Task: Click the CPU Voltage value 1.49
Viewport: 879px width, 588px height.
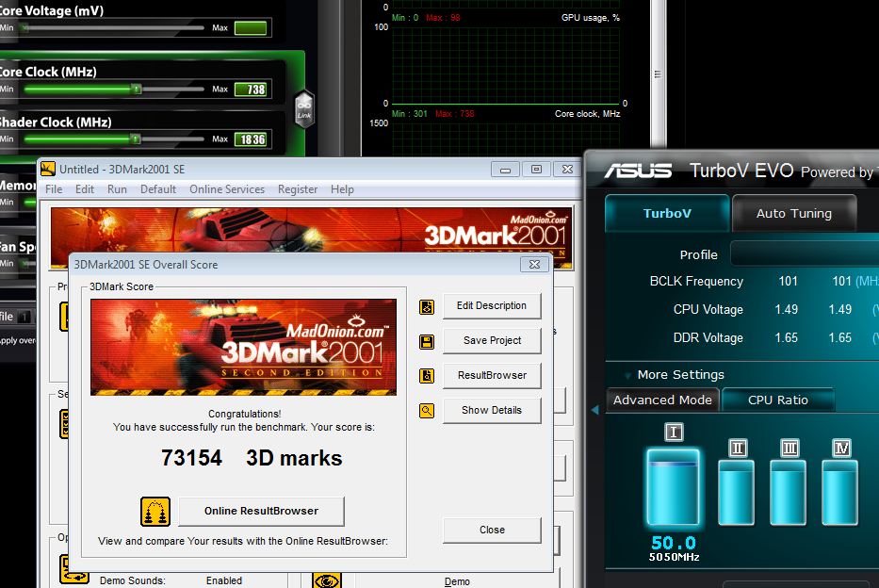Action: 786,309
